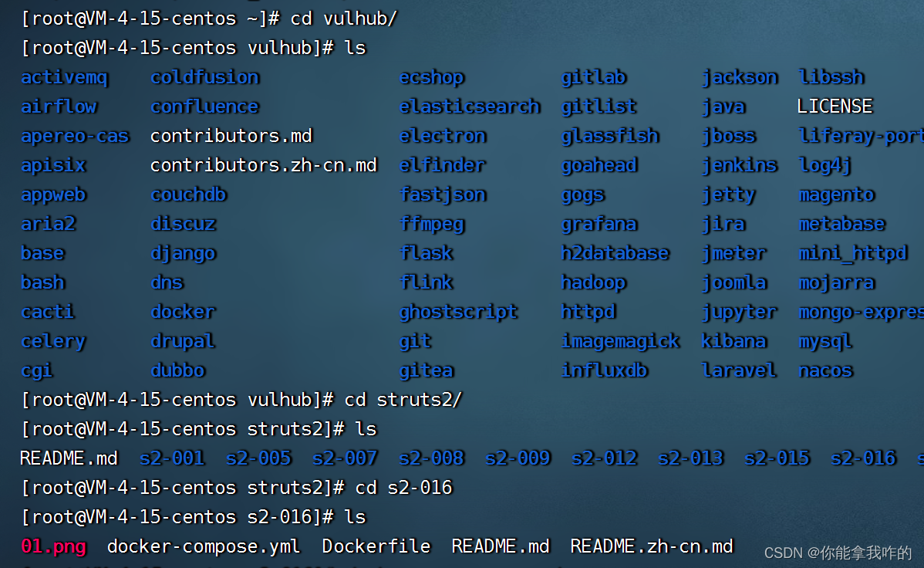Click the 'metabase' directory entry
Screen dimensions: 924x568
(x=842, y=224)
